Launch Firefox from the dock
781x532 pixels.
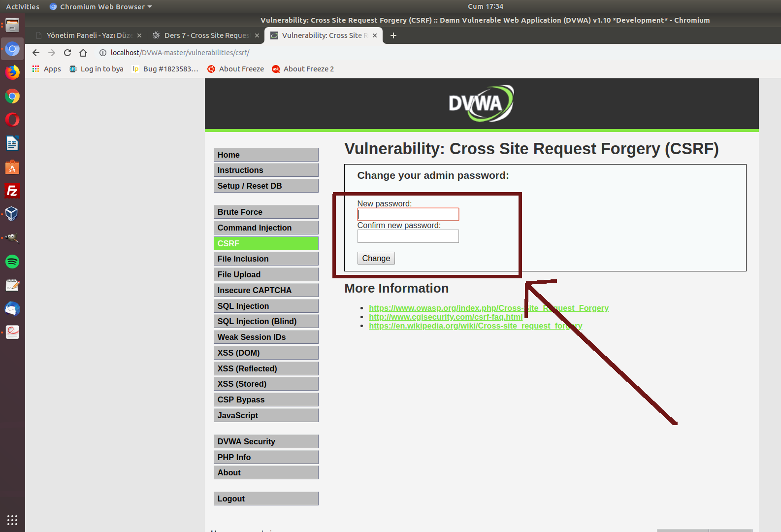(x=12, y=72)
